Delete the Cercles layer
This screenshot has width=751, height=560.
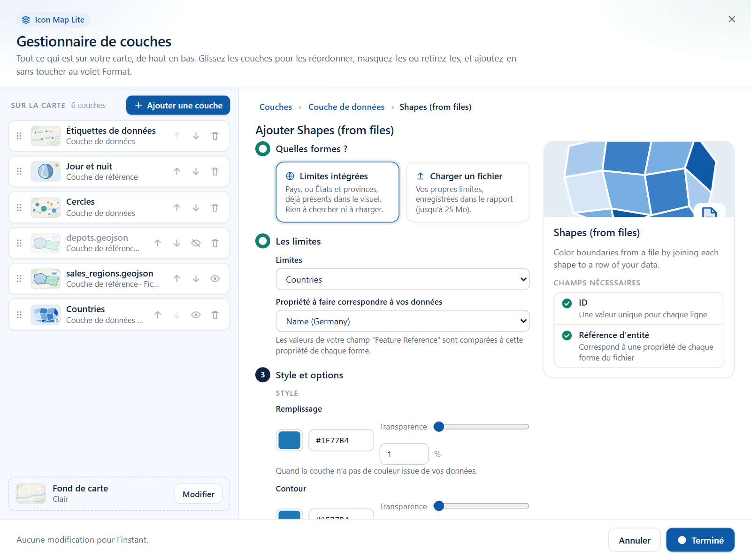pos(215,207)
